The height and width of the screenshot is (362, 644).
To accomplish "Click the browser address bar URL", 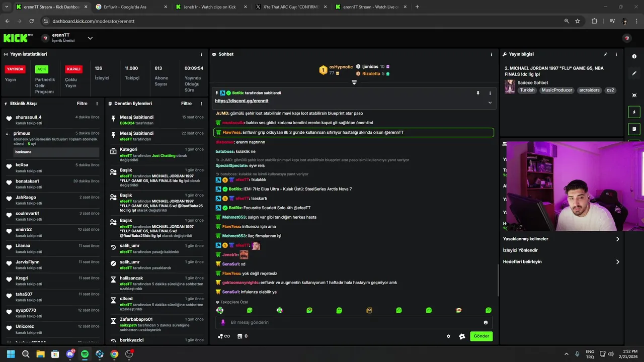I will [94, 21].
